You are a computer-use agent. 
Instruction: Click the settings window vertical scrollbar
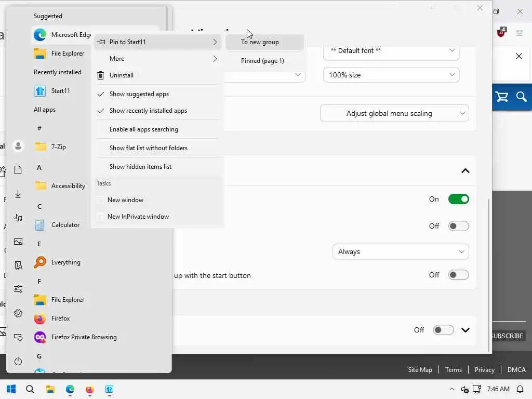point(489,275)
